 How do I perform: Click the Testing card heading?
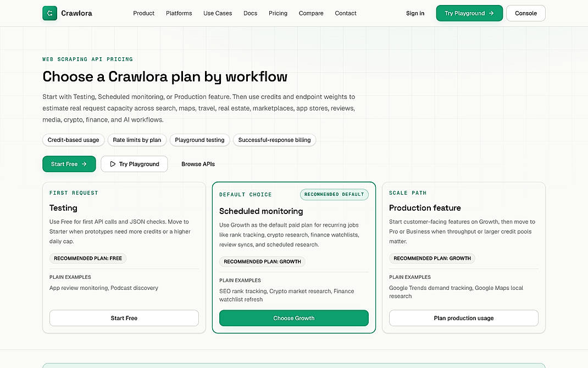point(63,208)
